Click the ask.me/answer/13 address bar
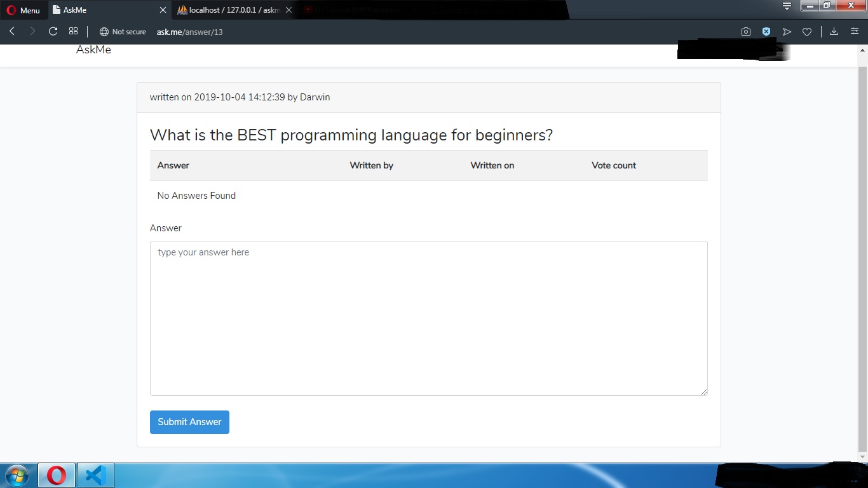 pyautogui.click(x=190, y=32)
